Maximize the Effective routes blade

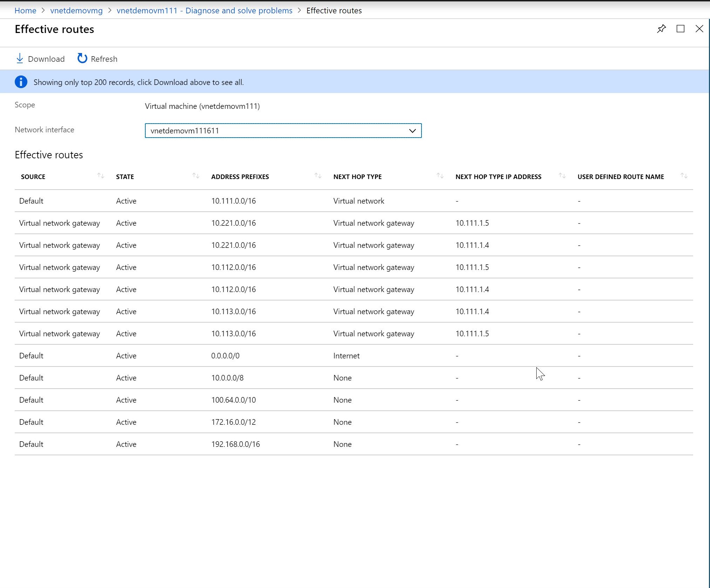point(680,29)
